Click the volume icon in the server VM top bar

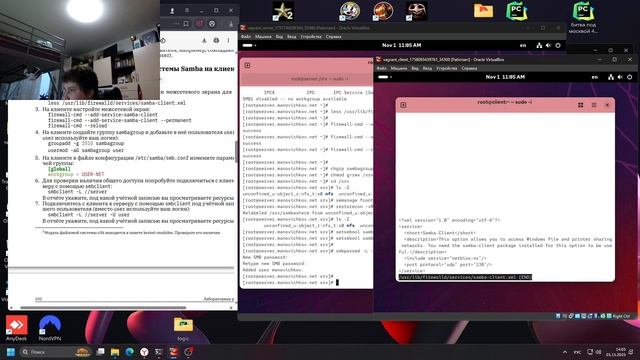point(549,45)
